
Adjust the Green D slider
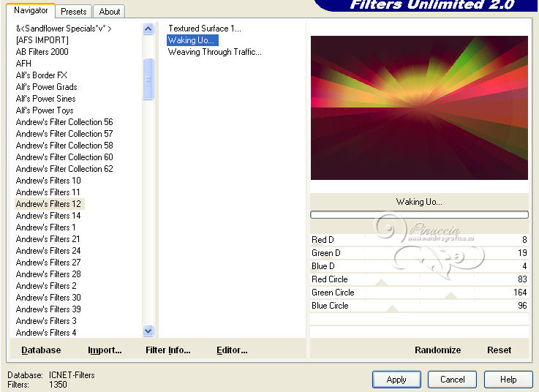[x=419, y=253]
